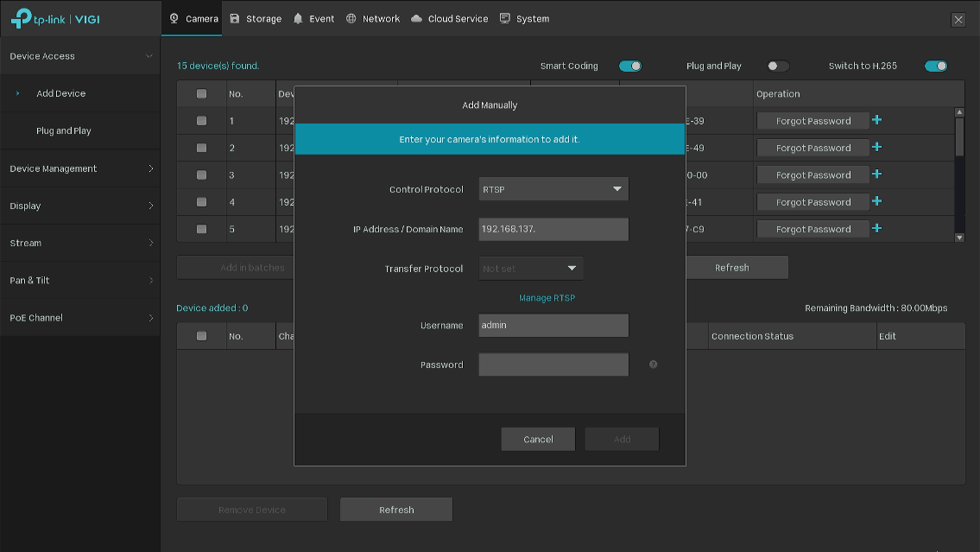Check the box for device row 4
The height and width of the screenshot is (552, 980).
(x=201, y=202)
